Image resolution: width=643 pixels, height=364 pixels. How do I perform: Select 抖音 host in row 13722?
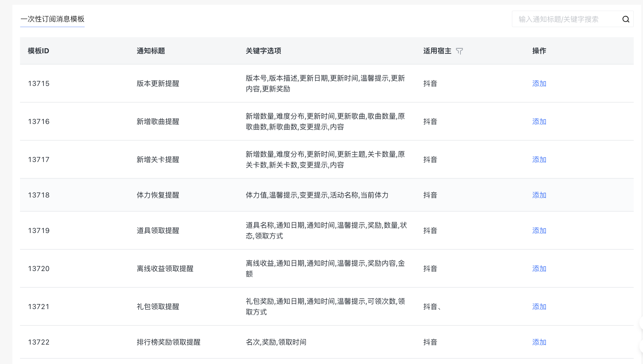point(430,342)
